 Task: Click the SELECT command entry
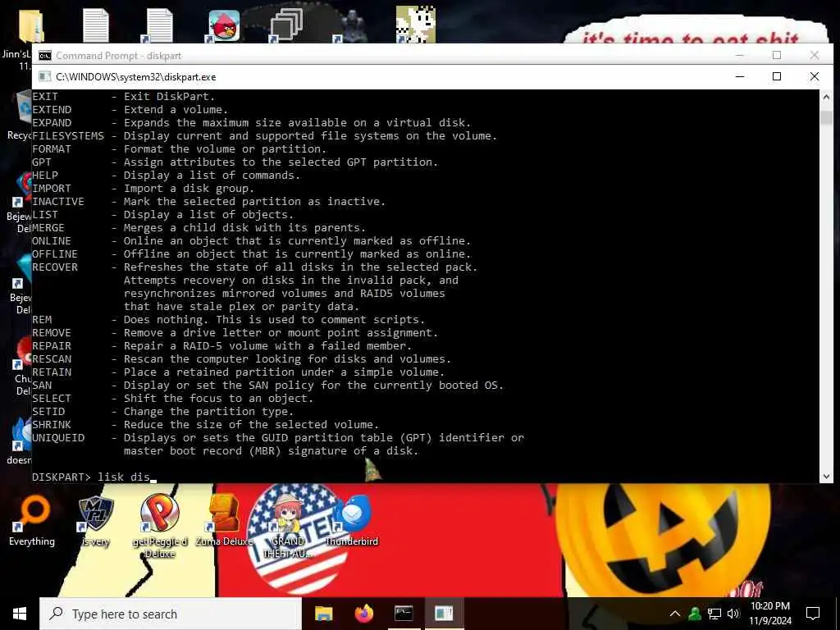pyautogui.click(x=172, y=398)
